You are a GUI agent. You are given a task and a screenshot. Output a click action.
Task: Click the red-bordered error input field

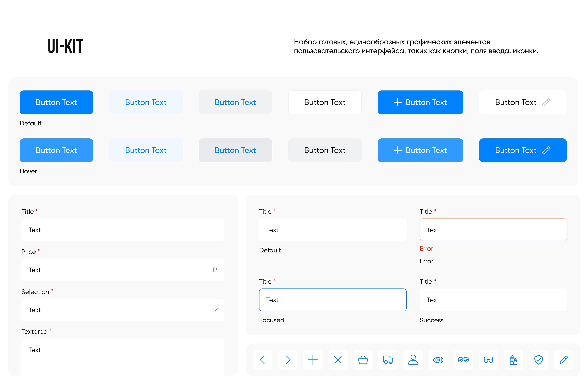pyautogui.click(x=493, y=230)
